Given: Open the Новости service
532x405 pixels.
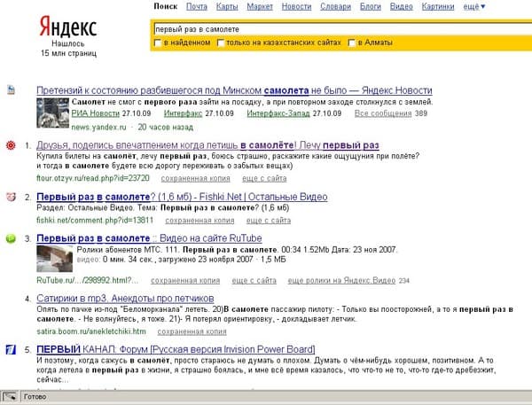Looking at the screenshot, I should pos(296,6).
